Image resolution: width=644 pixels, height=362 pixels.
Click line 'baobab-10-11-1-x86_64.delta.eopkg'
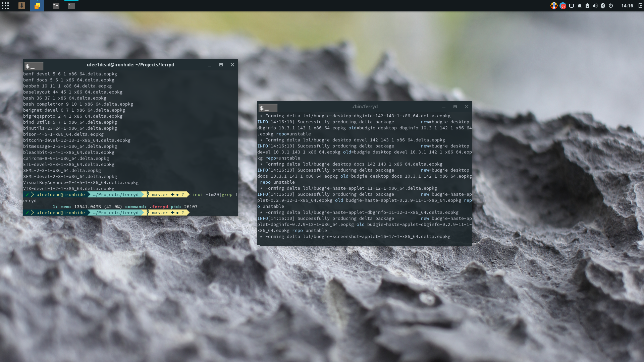tap(67, 86)
